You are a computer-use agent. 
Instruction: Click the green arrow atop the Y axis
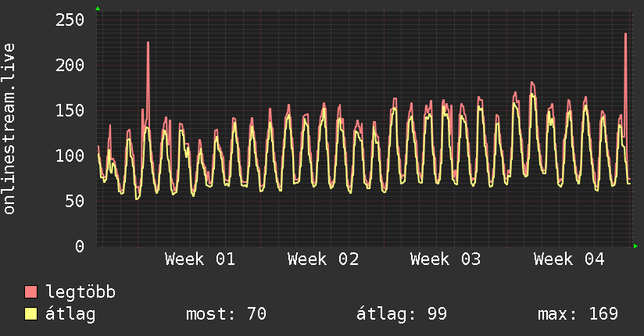tap(98, 9)
